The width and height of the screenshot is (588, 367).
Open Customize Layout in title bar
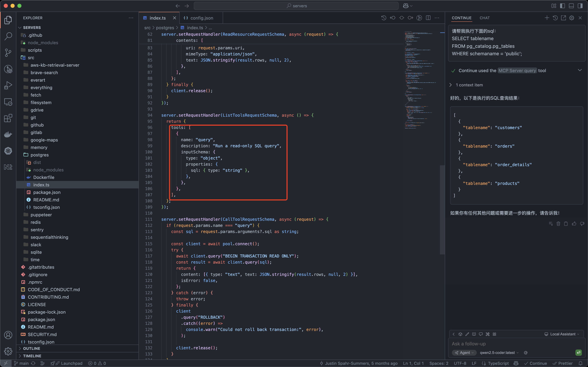tap(553, 6)
